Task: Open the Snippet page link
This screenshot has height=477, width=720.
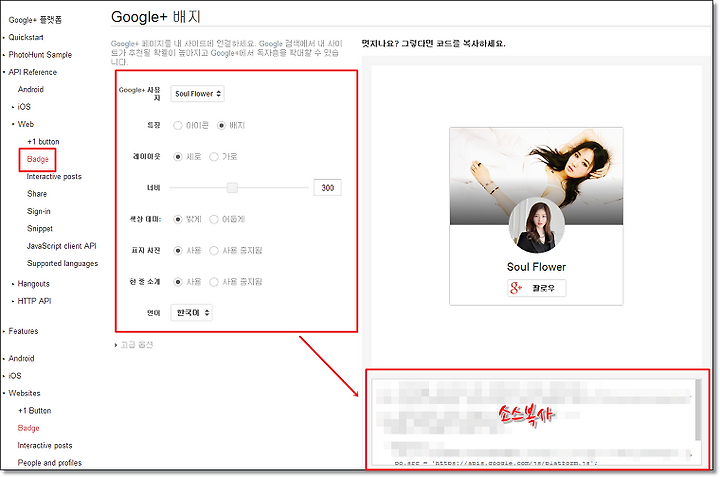Action: point(40,229)
